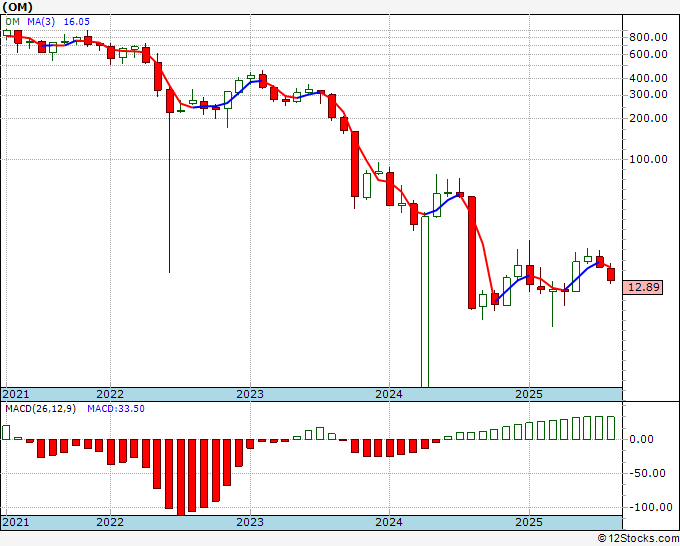The width and height of the screenshot is (680, 546).
Task: Click the MACD:33.50 value label
Action: point(116,409)
